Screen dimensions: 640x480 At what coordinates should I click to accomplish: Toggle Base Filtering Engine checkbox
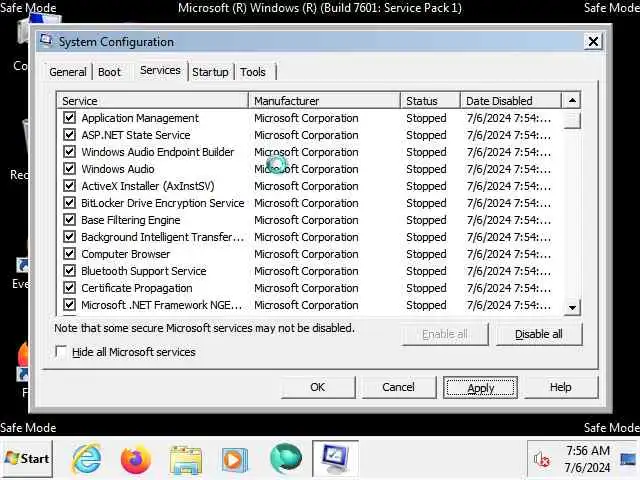pyautogui.click(x=69, y=220)
